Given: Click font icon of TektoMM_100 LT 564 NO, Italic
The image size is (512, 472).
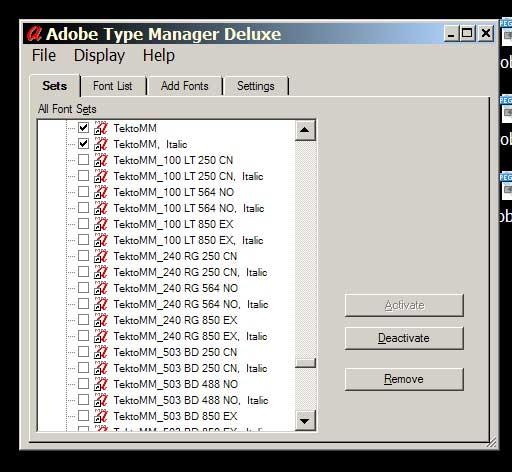Looking at the screenshot, I should (101, 208).
